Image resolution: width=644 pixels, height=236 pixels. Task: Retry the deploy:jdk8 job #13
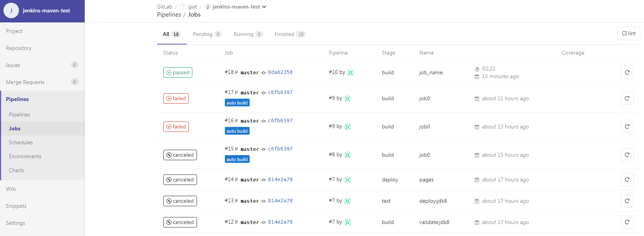click(627, 201)
